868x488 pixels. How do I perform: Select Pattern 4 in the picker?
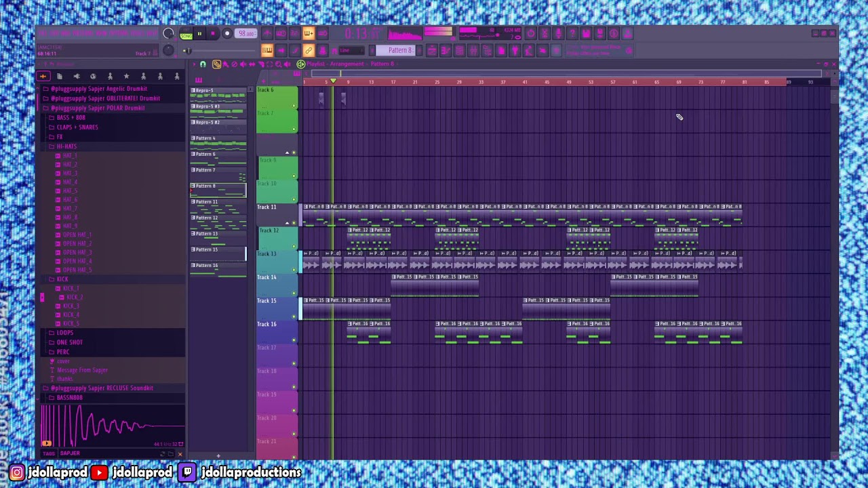point(218,142)
